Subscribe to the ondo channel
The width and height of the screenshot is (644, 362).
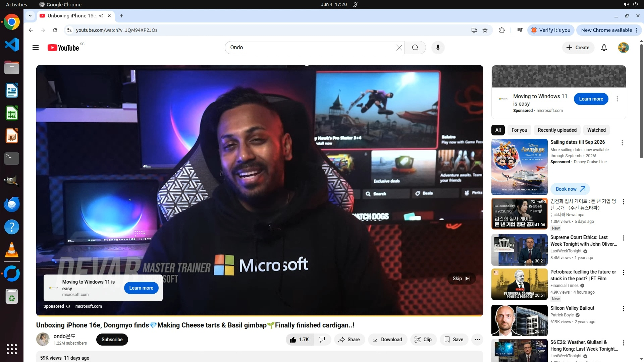[x=112, y=340]
